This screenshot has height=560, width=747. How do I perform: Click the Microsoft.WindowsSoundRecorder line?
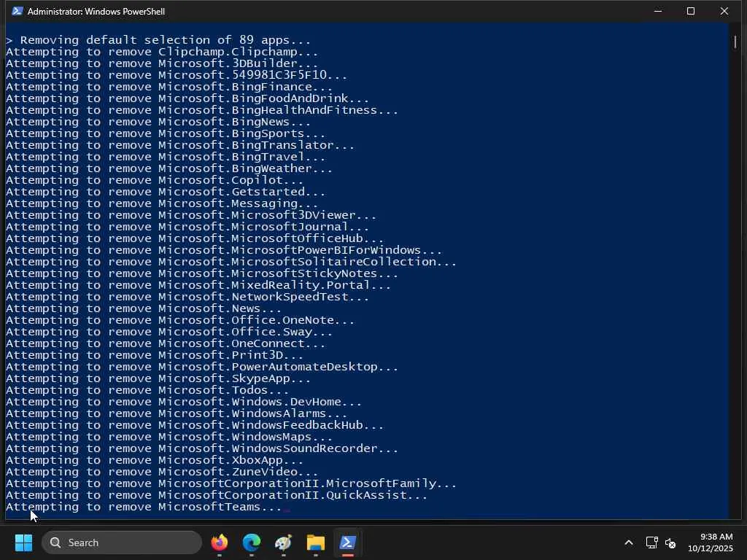point(202,448)
